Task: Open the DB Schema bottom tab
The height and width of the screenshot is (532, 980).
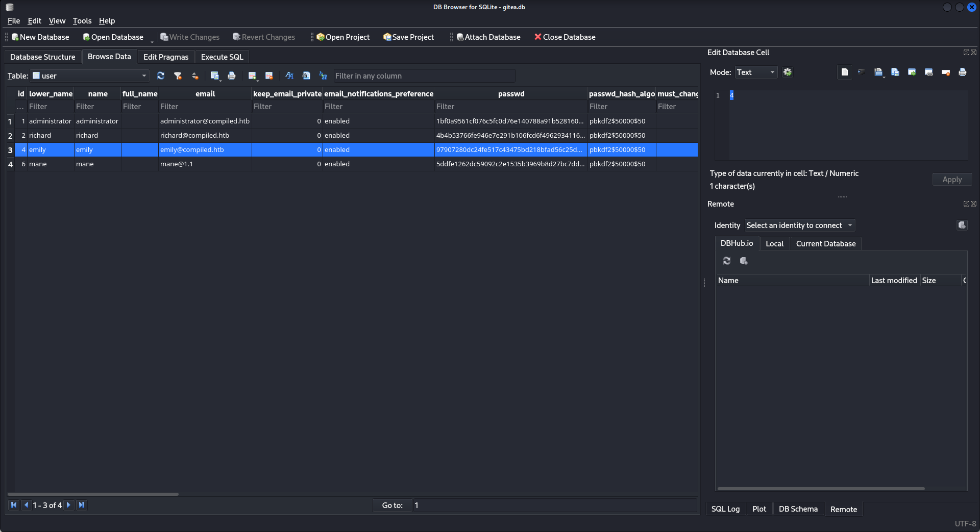Action: [798, 509]
